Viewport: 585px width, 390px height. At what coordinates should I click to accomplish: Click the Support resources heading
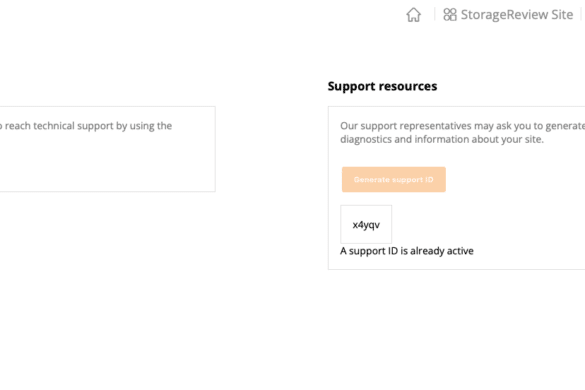pos(382,86)
